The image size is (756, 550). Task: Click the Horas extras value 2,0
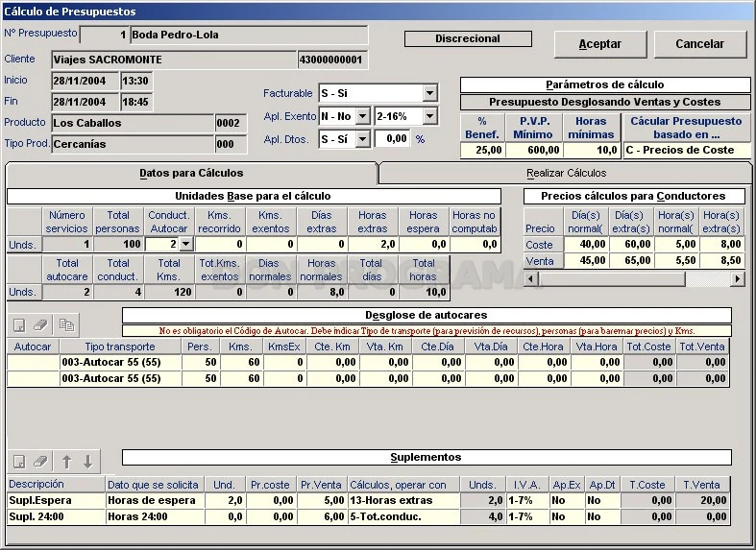(x=373, y=244)
